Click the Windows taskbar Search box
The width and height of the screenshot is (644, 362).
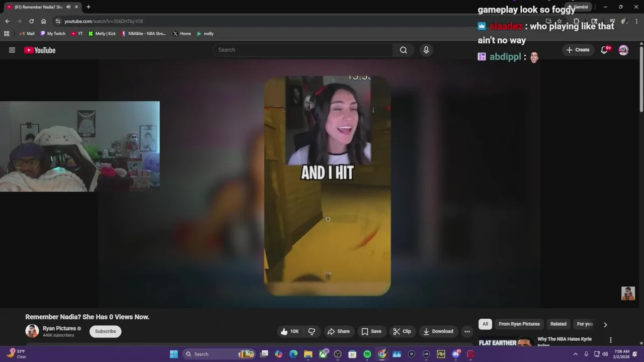click(x=218, y=354)
